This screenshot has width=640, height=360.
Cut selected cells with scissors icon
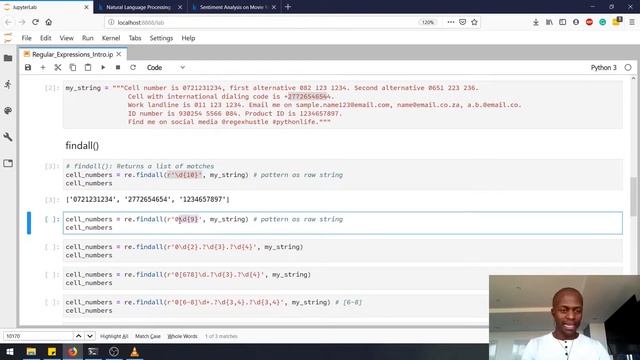(58, 67)
